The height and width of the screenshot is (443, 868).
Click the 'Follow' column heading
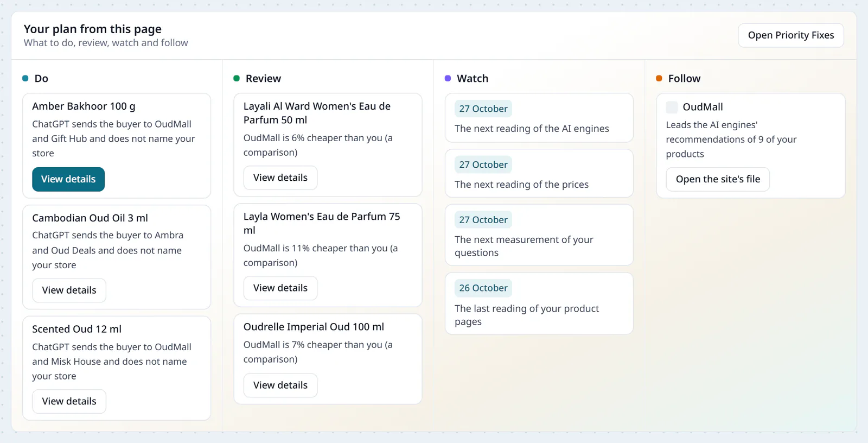684,78
